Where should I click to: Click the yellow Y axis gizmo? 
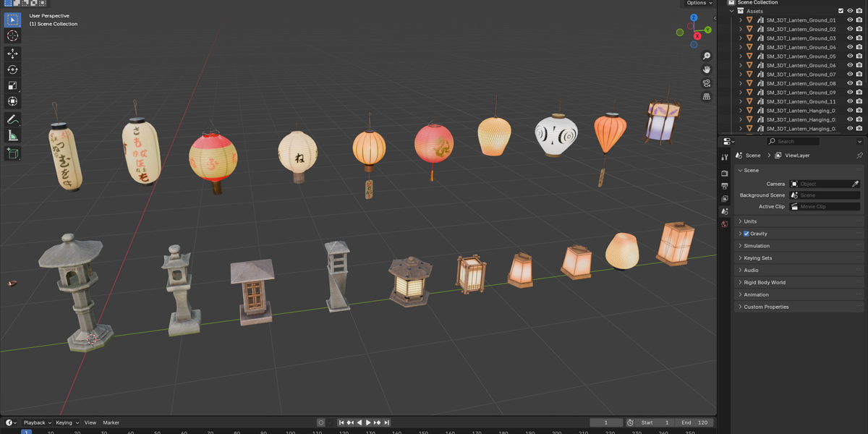point(707,30)
